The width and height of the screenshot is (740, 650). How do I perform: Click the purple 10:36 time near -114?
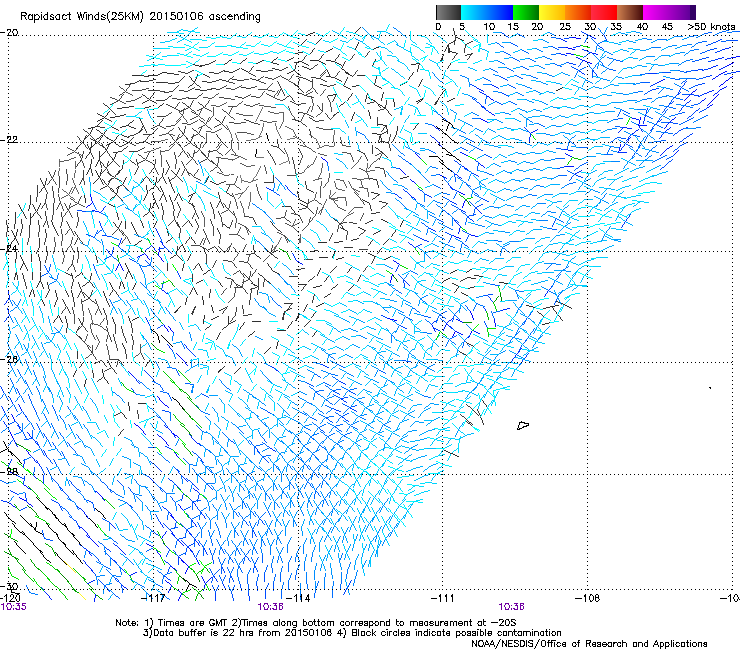pos(270,607)
